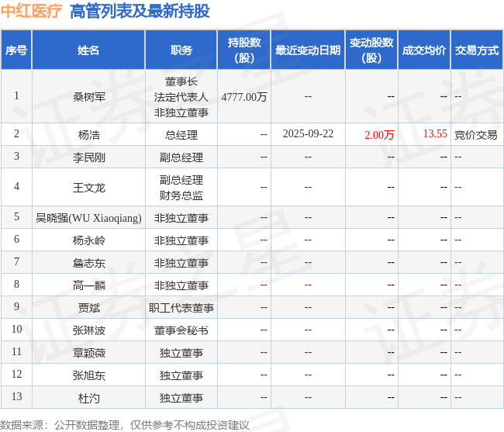504x432 pixels.
Task: Click the red 2.00万 value
Action: [x=379, y=135]
